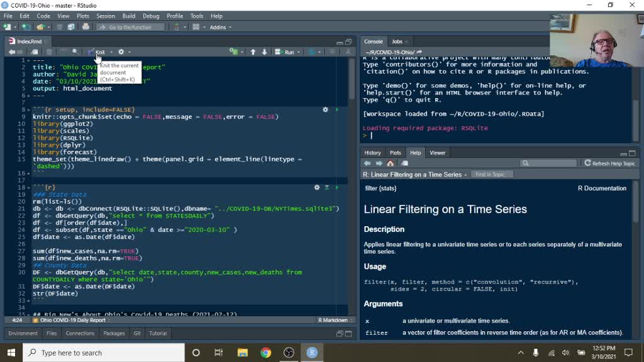Open options gear of chunk at line 18
This screenshot has height=362, width=644.
click(317, 187)
